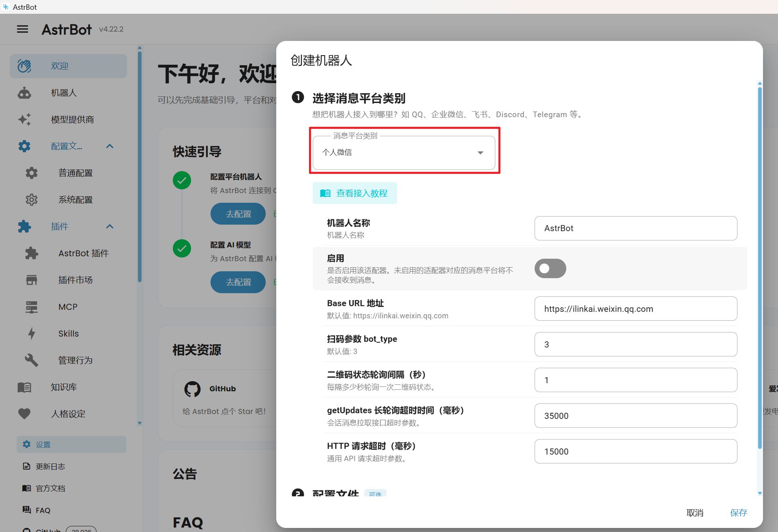
Task: Collapse the 插件 group chevron
Action: coord(110,227)
